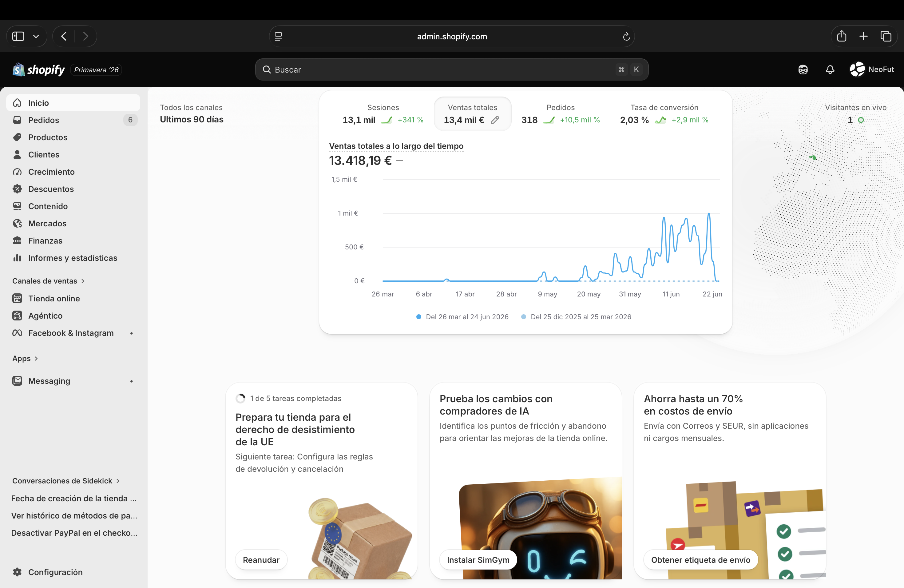The height and width of the screenshot is (588, 904).
Task: Click the admin.shopify.com address bar
Action: tap(452, 37)
